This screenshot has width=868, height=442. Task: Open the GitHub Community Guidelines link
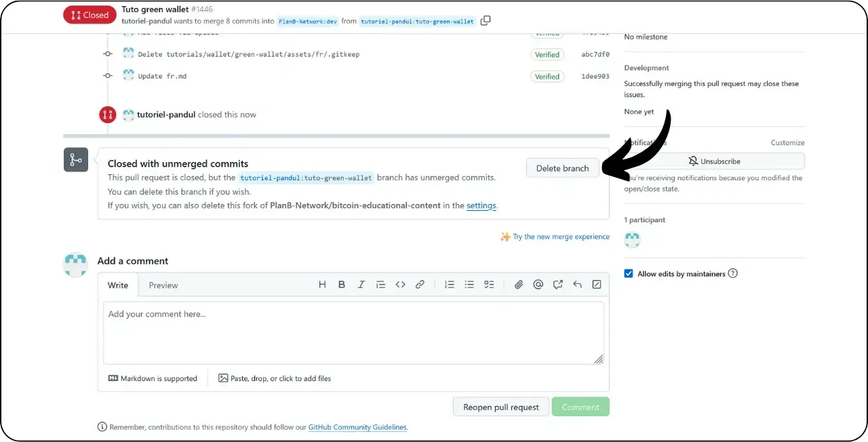pyautogui.click(x=357, y=427)
